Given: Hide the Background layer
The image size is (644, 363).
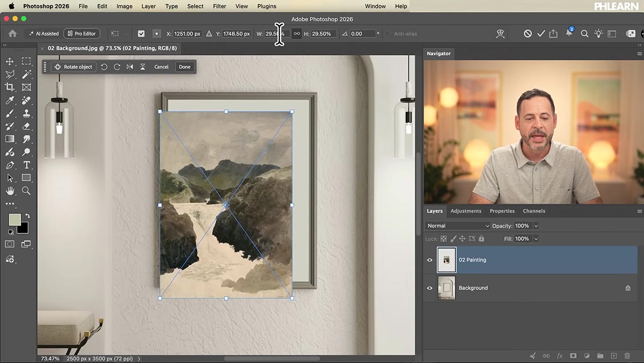Looking at the screenshot, I should (429, 288).
